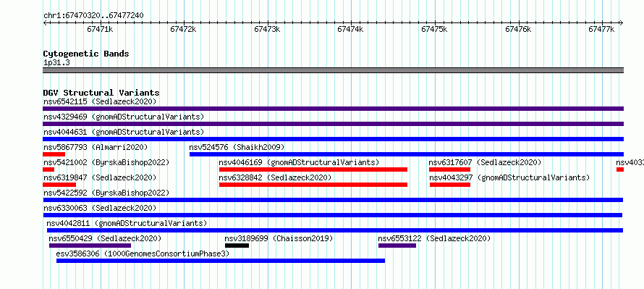
Task: Click the 67474k ruler label
Action: coord(350,29)
